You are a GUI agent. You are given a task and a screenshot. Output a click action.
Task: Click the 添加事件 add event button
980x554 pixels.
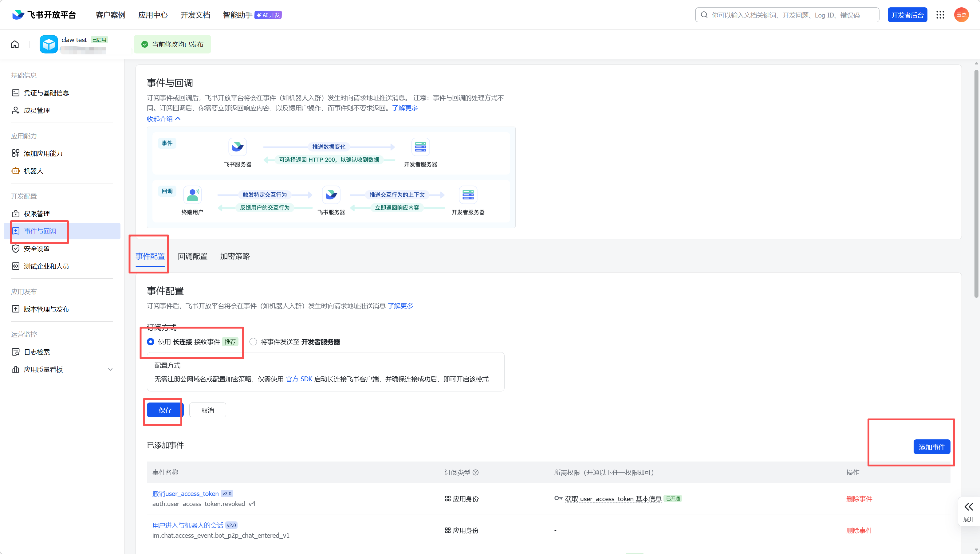[x=931, y=447]
